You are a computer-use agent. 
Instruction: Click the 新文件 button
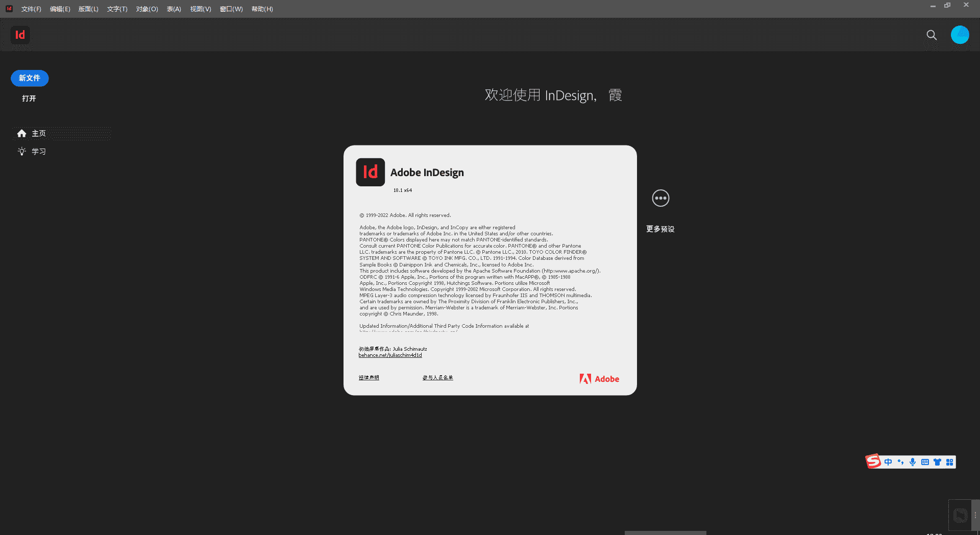click(30, 78)
